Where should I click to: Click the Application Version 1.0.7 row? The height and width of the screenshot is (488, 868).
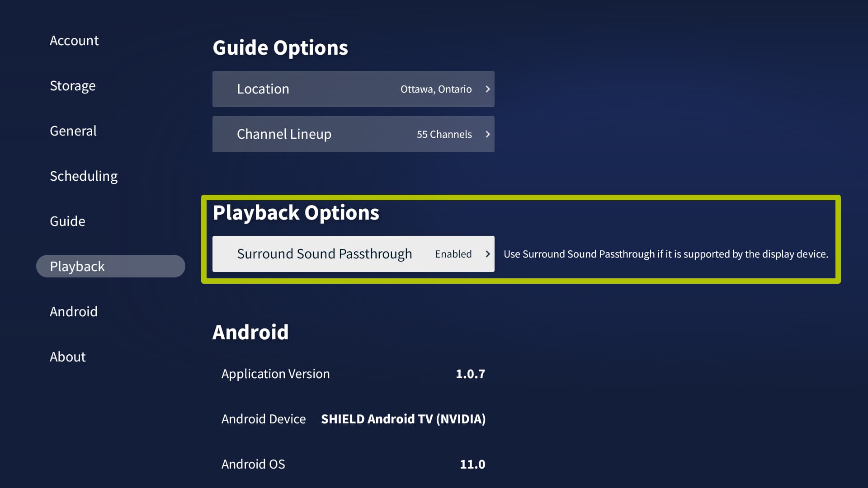click(x=353, y=374)
